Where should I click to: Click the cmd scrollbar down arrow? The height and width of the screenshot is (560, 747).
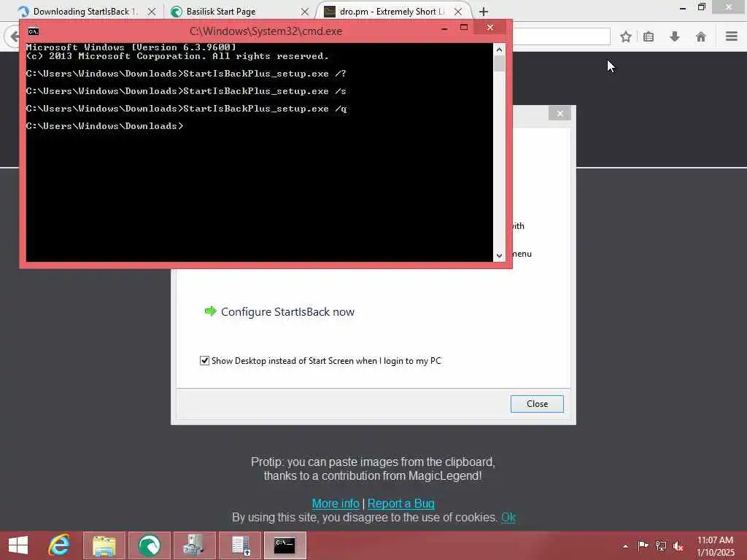499,256
